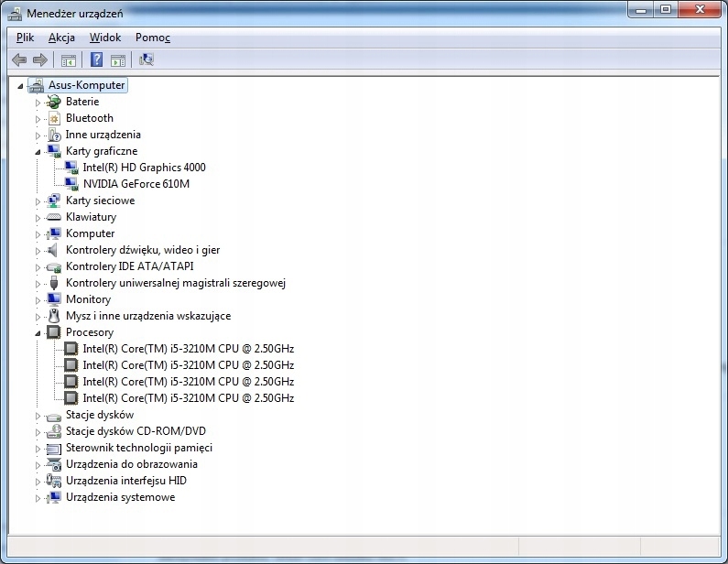The image size is (728, 564).
Task: Open the Widok menu
Action: [105, 38]
